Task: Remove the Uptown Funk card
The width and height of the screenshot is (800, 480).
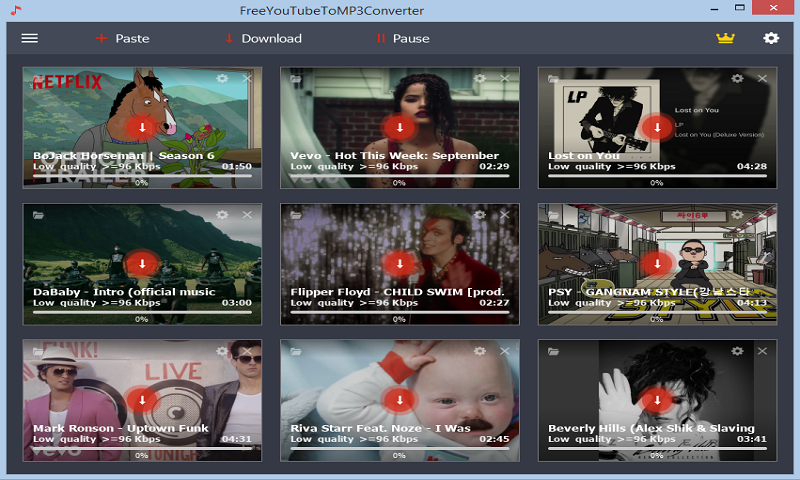Action: point(247,351)
